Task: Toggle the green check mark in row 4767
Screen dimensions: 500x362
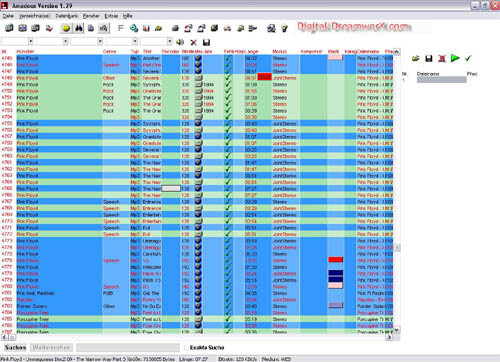Action: (x=228, y=202)
